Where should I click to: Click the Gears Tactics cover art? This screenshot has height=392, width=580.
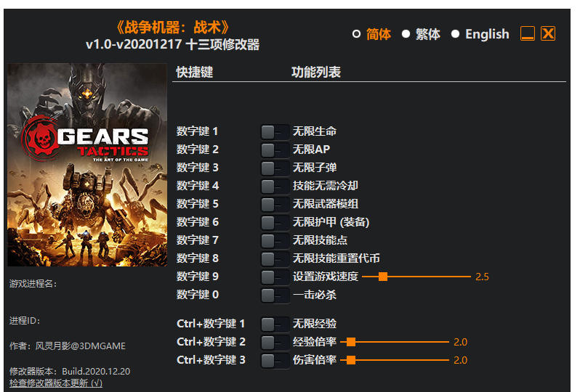click(87, 165)
